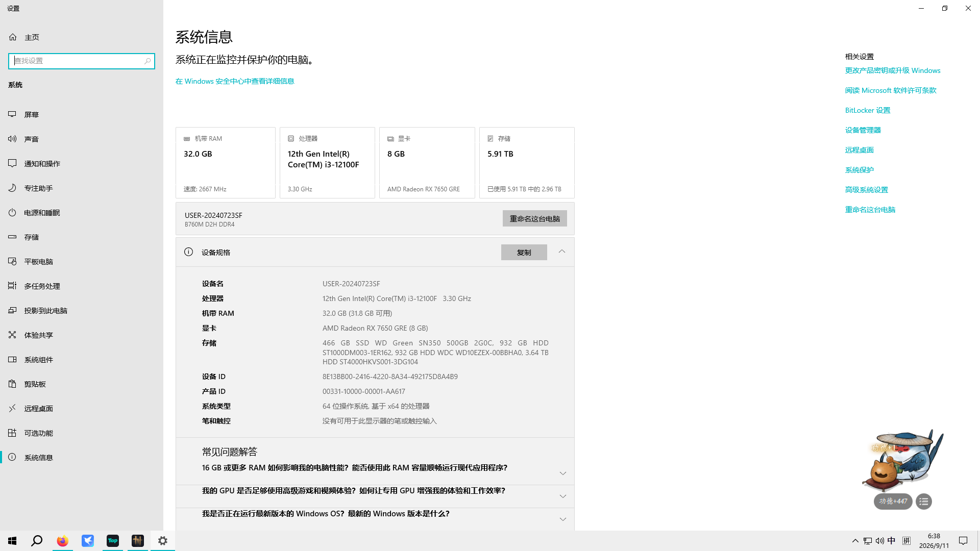
Task: Open the notification center icon
Action: (963, 541)
